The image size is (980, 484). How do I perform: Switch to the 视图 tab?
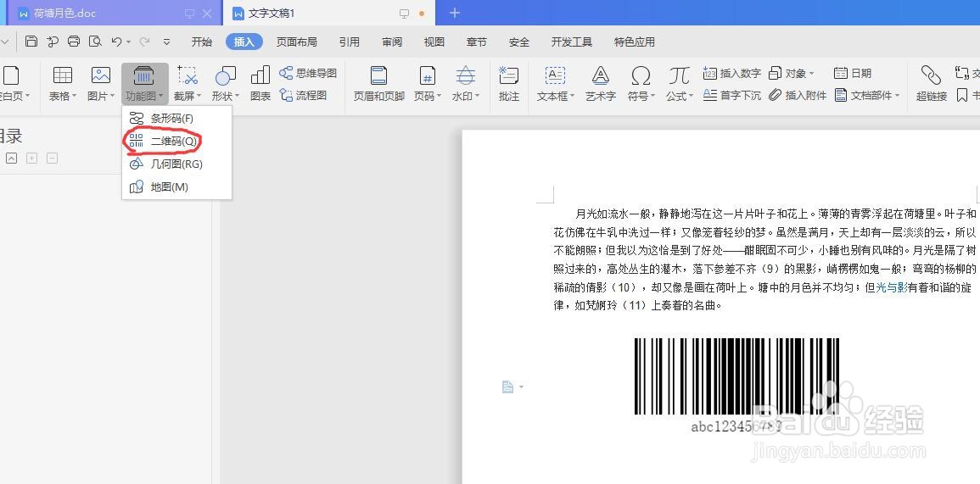coord(434,42)
